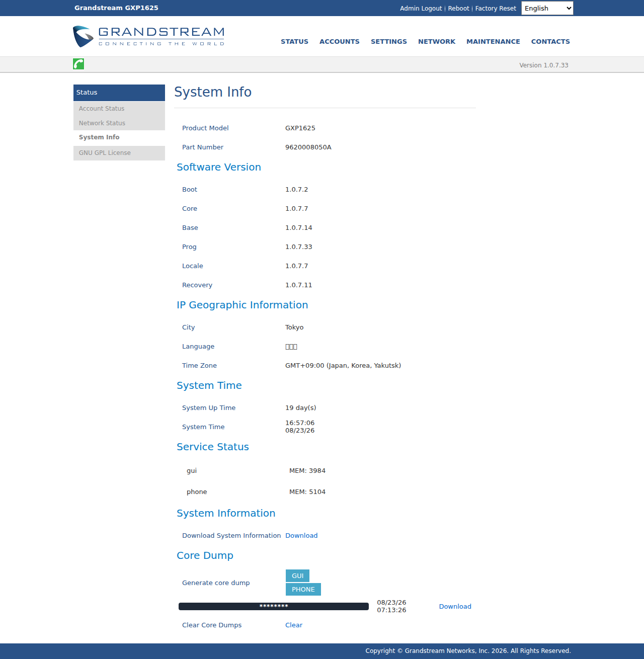Select System Info sidebar item
This screenshot has width=644, height=659.
coord(119,137)
